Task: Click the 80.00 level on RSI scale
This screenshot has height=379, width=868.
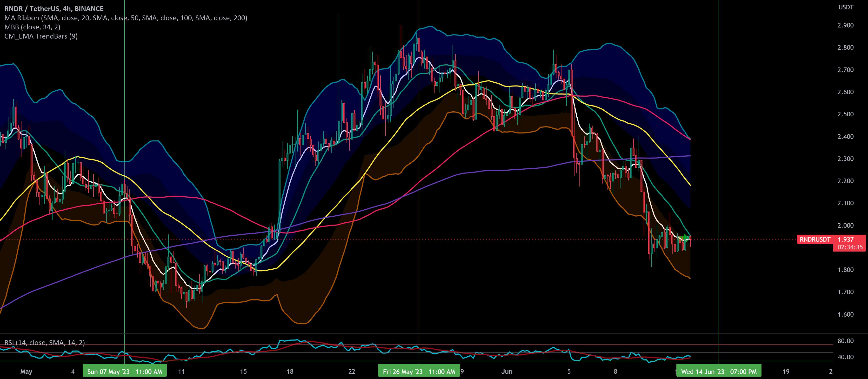Action: click(845, 341)
